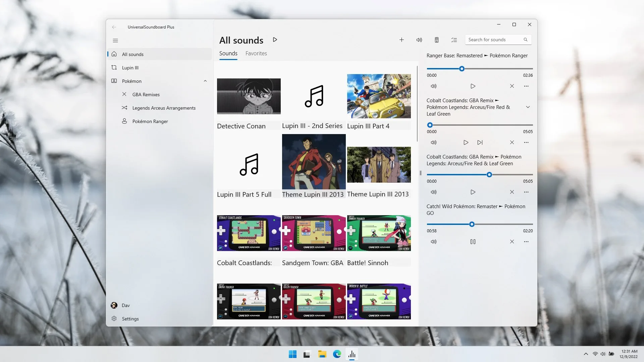Switch to the Favorites tab
The image size is (644, 362).
pos(256,54)
